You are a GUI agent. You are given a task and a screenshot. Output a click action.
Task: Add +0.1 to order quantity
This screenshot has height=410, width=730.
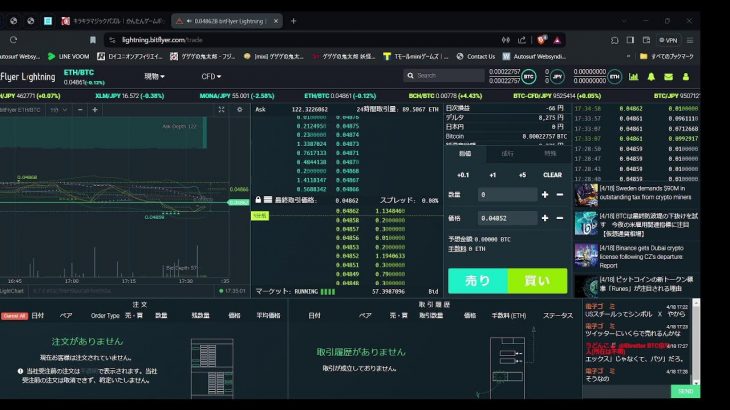(463, 175)
